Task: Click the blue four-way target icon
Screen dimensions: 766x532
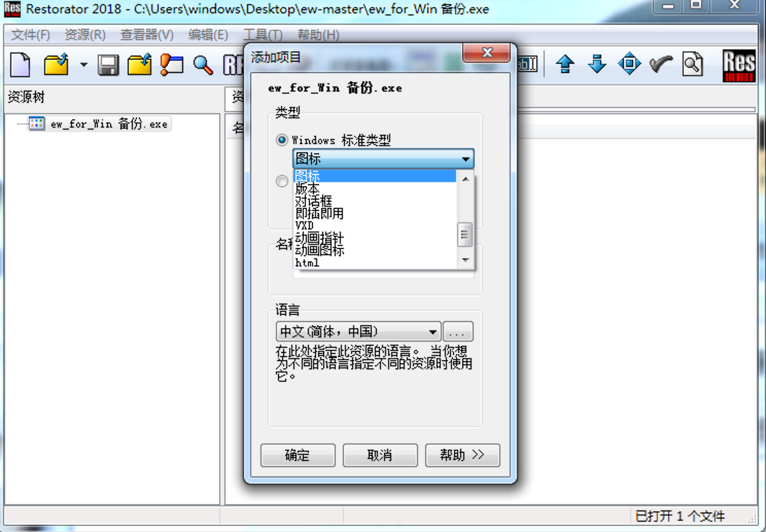Action: [629, 64]
